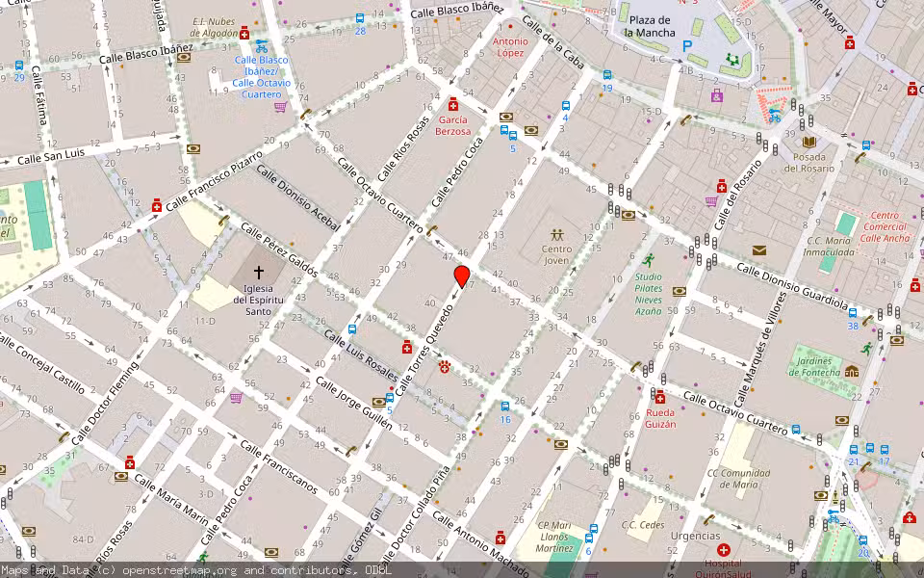
Task: Click 'Studio Pilates Nieves Azaña' label
Action: click(648, 294)
